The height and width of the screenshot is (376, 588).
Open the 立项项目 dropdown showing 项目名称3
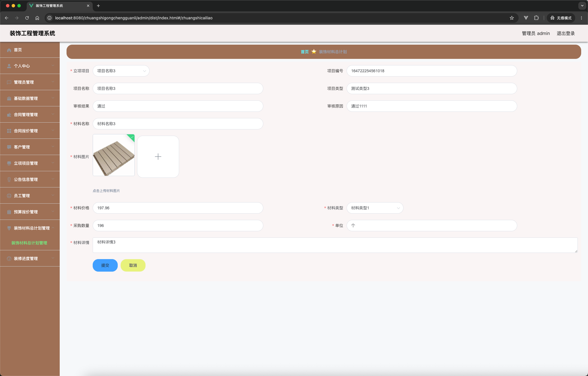click(x=121, y=71)
